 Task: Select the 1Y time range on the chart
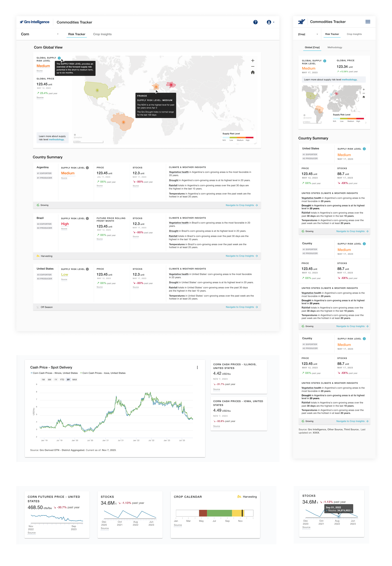[x=56, y=379]
